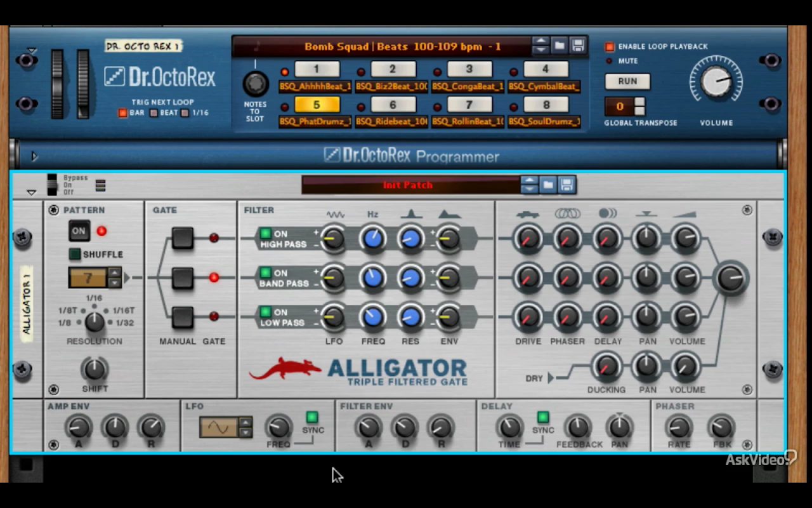Image resolution: width=812 pixels, height=508 pixels.
Task: Click Notes To Slot knob
Action: [255, 83]
